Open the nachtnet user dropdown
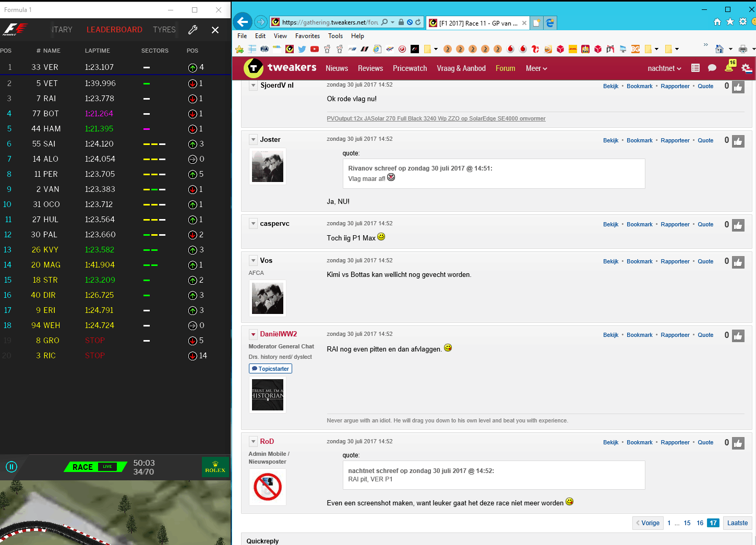 click(x=665, y=68)
